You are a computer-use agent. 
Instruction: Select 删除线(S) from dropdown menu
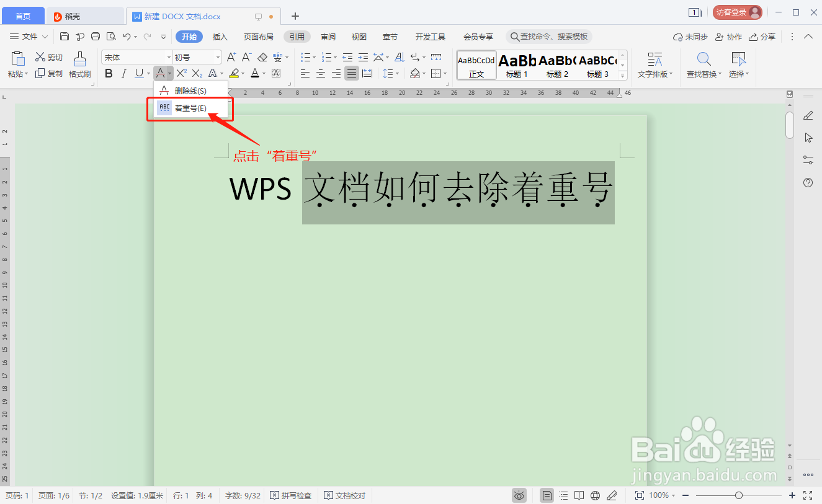pyautogui.click(x=191, y=91)
